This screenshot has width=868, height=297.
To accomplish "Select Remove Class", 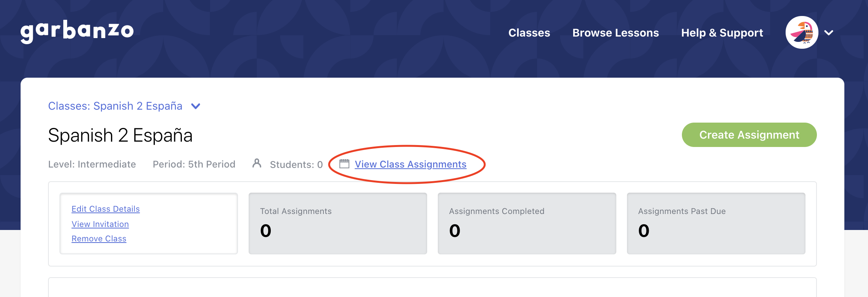I will [x=99, y=238].
